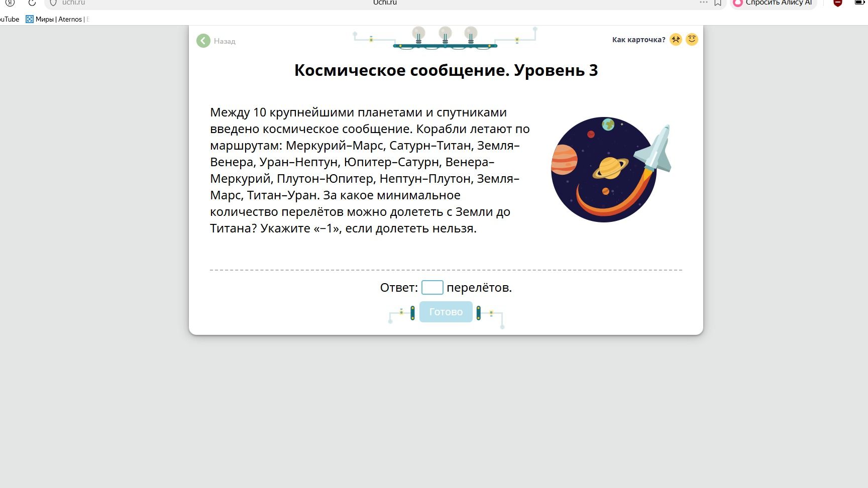
Task: Click the space rocket illustration
Action: 653,149
